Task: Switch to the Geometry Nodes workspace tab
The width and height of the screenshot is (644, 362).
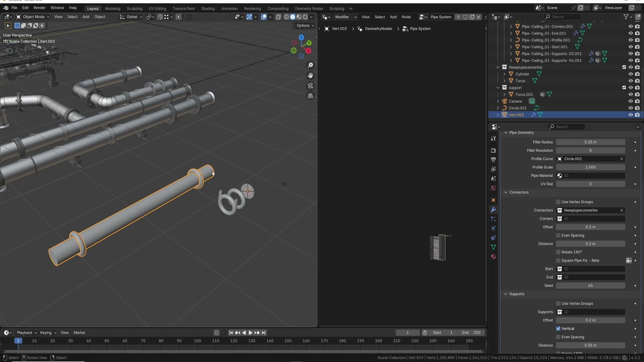Action: 309,8
